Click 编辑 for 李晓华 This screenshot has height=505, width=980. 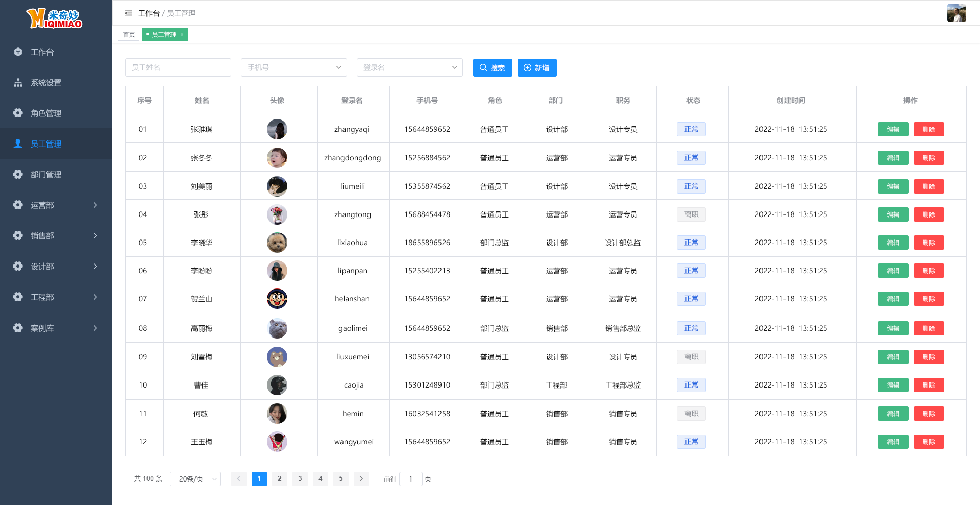(x=893, y=243)
